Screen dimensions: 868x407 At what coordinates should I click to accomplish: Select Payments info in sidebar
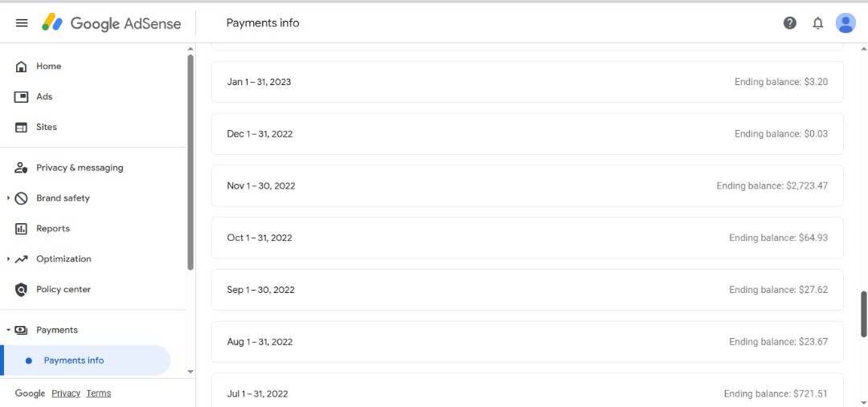tap(74, 360)
